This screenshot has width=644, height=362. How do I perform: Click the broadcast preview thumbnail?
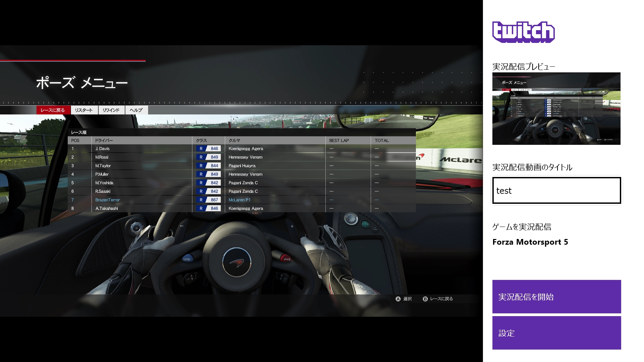[556, 109]
